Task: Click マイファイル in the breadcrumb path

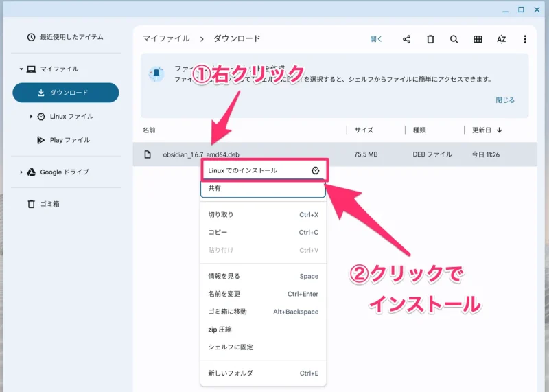Action: tap(166, 38)
